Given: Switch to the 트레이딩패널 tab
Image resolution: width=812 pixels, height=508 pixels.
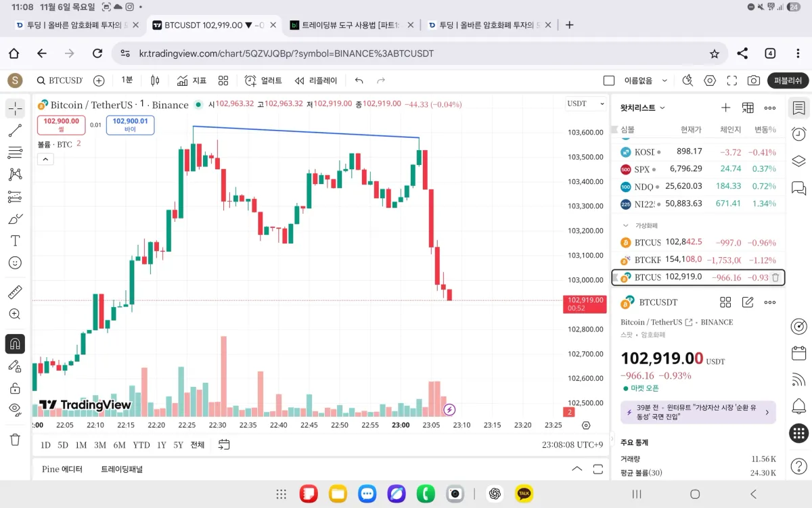Looking at the screenshot, I should coord(122,469).
